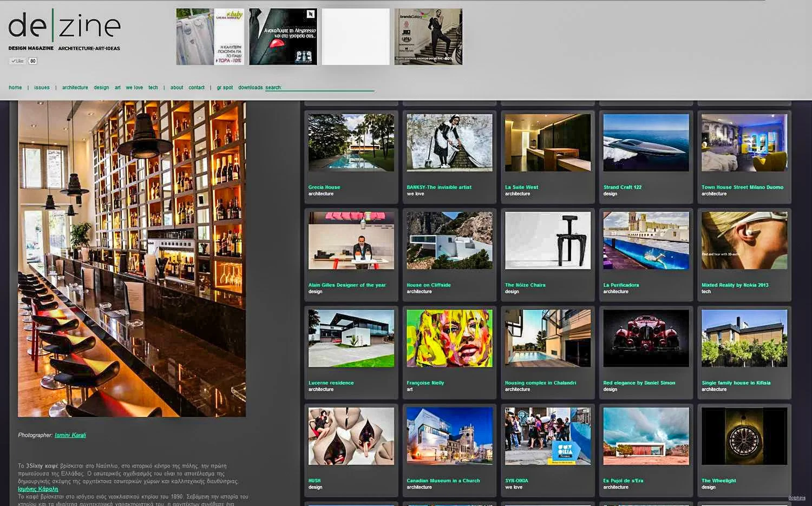812x506 pixels.
Task: Open The Wheellight design thumbnail
Action: tap(744, 436)
